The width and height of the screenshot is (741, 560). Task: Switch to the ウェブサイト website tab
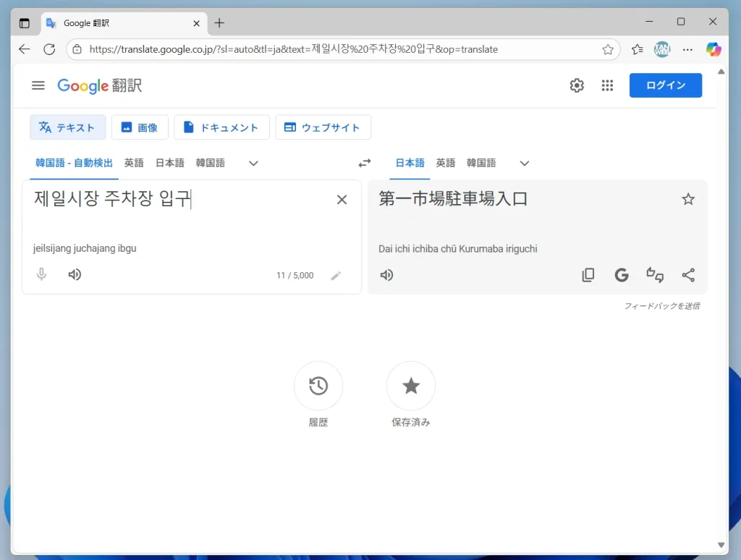tap(323, 127)
